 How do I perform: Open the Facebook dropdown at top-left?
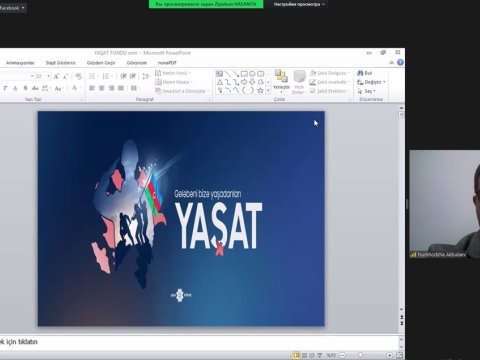[x=12, y=7]
